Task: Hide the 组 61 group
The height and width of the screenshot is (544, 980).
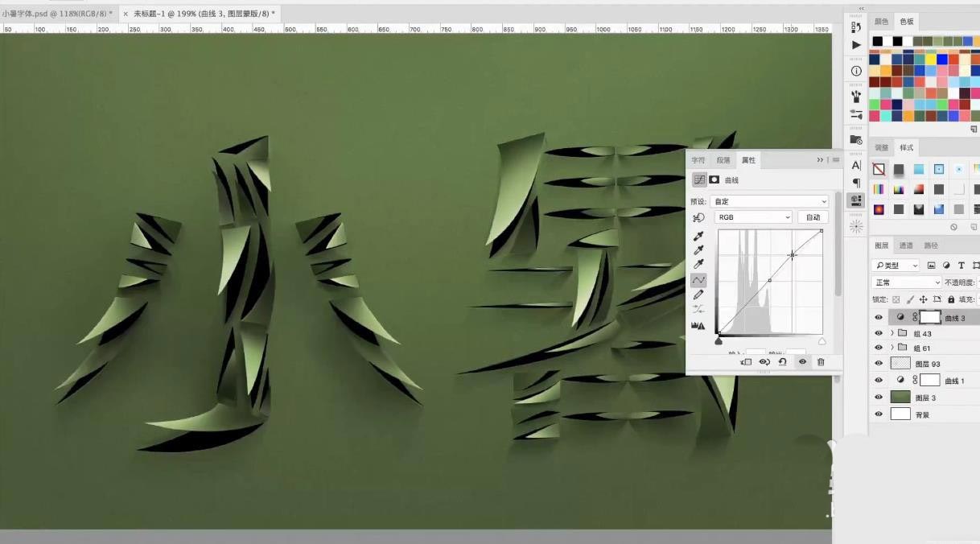Action: 879,348
